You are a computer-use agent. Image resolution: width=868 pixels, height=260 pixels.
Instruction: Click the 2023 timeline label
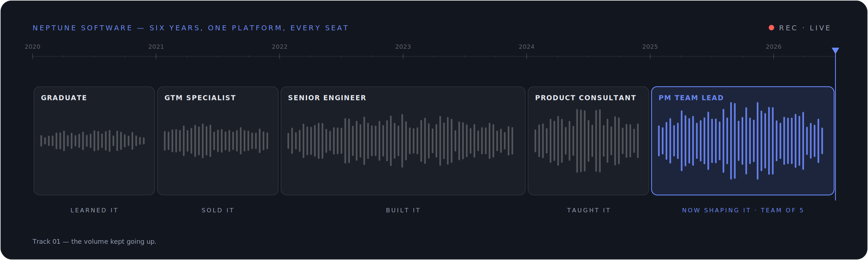point(403,47)
